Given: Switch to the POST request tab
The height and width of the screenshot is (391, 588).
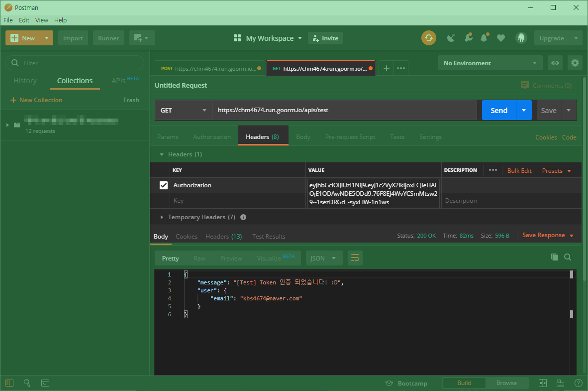Looking at the screenshot, I should [209, 68].
